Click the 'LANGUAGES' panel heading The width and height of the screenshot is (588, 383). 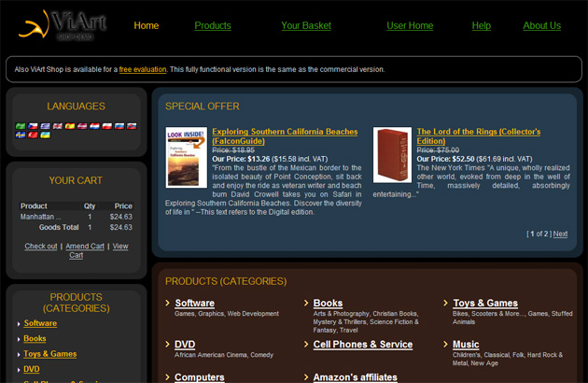(77, 106)
